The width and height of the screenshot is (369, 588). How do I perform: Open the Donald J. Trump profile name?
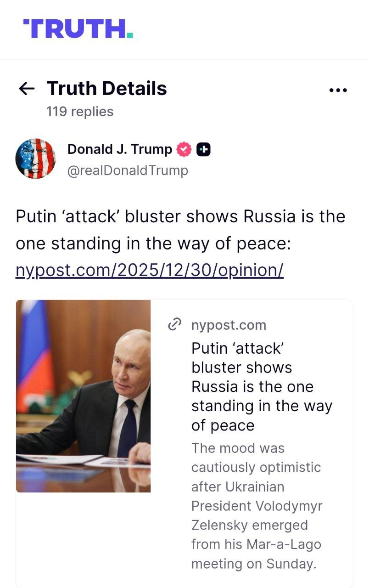(119, 149)
